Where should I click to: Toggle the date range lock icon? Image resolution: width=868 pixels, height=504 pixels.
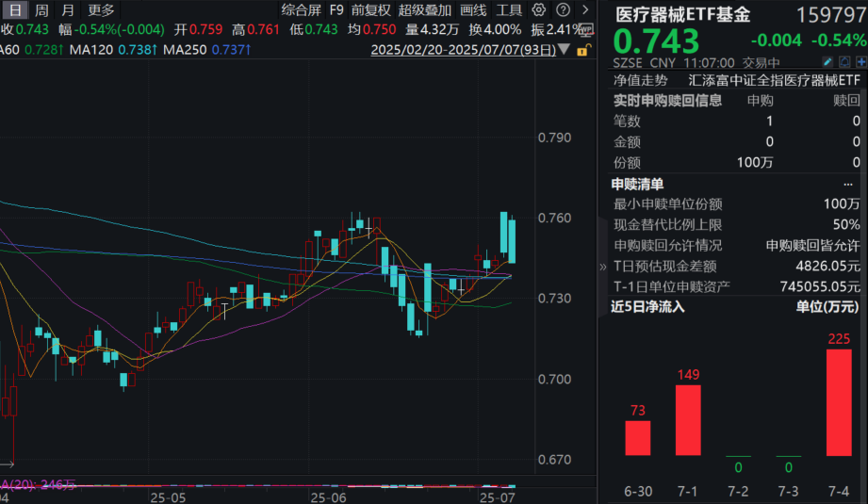[x=586, y=48]
